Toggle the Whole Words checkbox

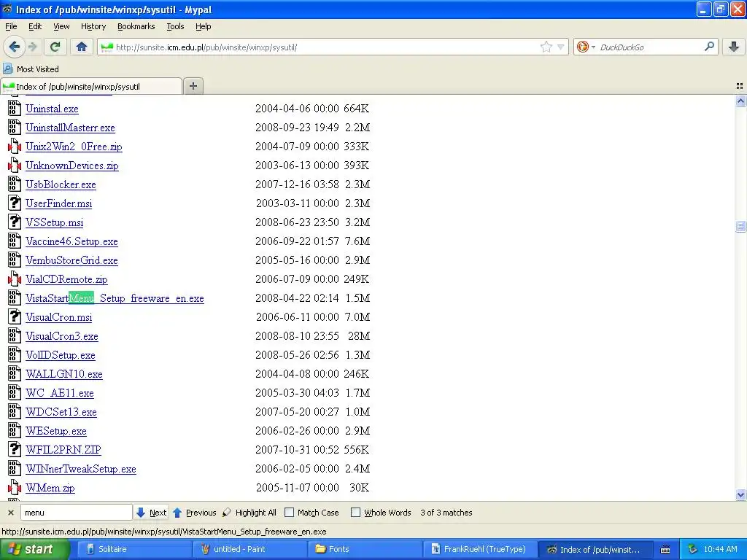pyautogui.click(x=355, y=513)
